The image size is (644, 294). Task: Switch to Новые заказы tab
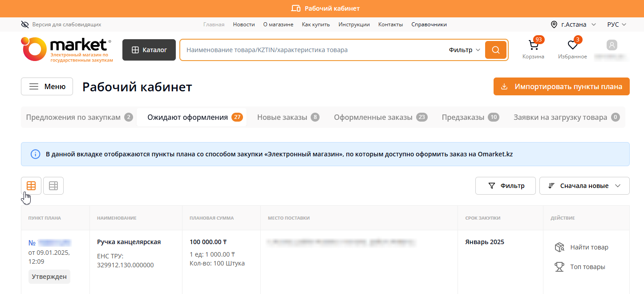(x=288, y=118)
